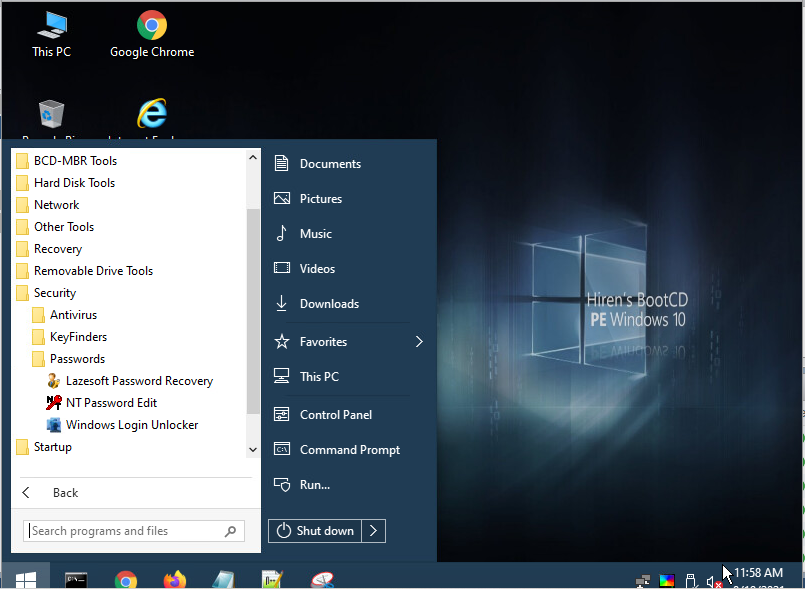Image resolution: width=805 pixels, height=589 pixels.
Task: Click the programs list scroll up arrow
Action: point(253,158)
